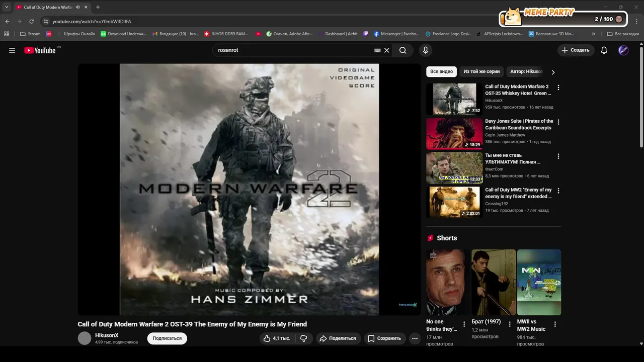Click the Подписаться subscribe button
Viewport: 644px width, 362px height.
167,338
